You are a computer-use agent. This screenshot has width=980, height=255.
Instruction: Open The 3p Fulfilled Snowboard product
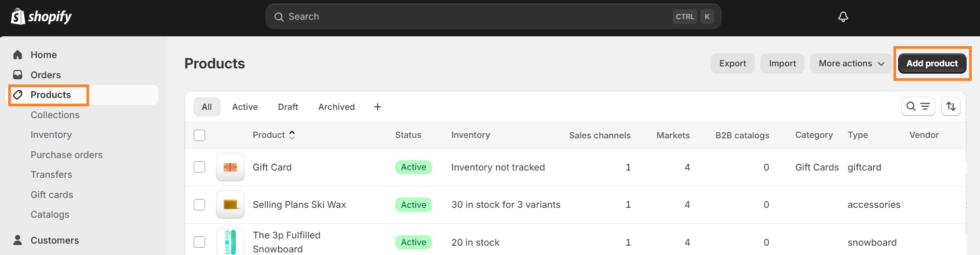point(286,242)
